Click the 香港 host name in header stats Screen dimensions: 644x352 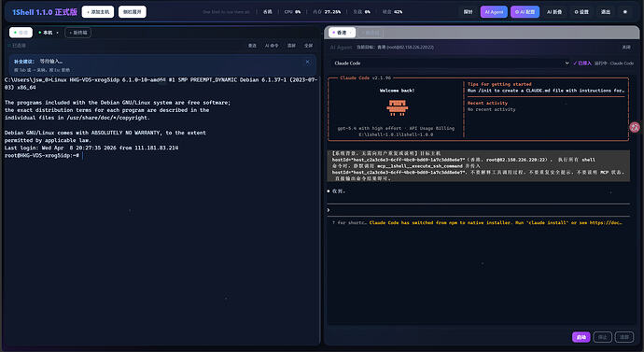(x=267, y=12)
